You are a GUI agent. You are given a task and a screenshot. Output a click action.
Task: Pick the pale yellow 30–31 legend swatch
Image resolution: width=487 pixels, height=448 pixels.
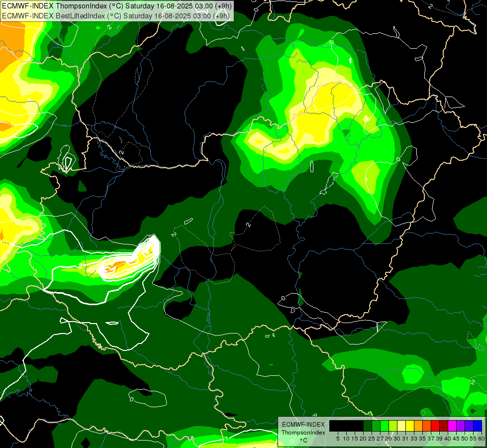[x=401, y=426]
